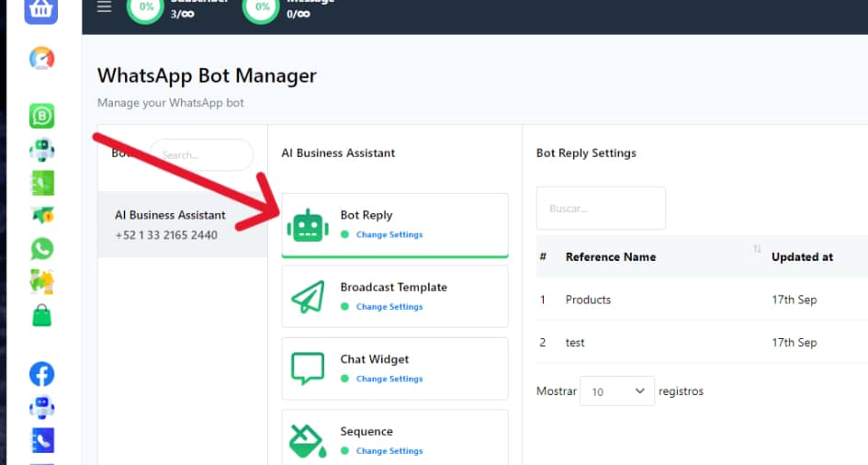Screen dimensions: 868x465
Task: Toggle the hamburger menu in top bar
Action: click(104, 7)
